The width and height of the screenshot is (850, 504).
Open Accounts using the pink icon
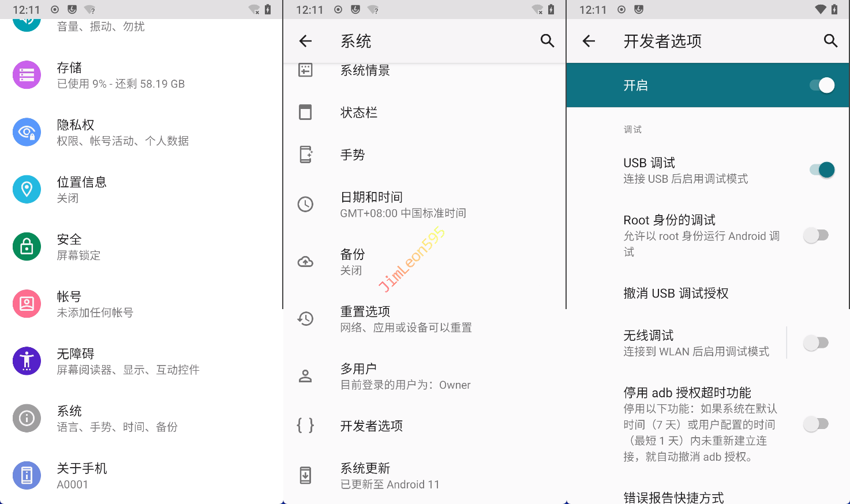(x=27, y=304)
